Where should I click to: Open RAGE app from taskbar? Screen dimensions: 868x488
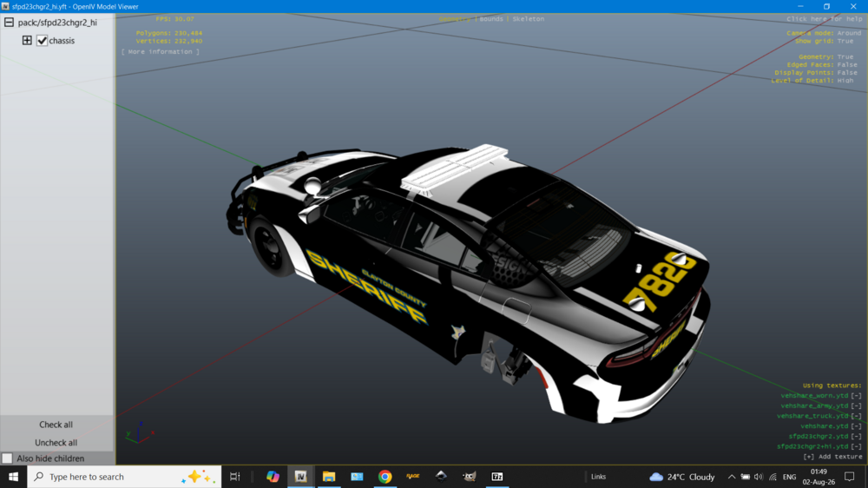point(413,477)
